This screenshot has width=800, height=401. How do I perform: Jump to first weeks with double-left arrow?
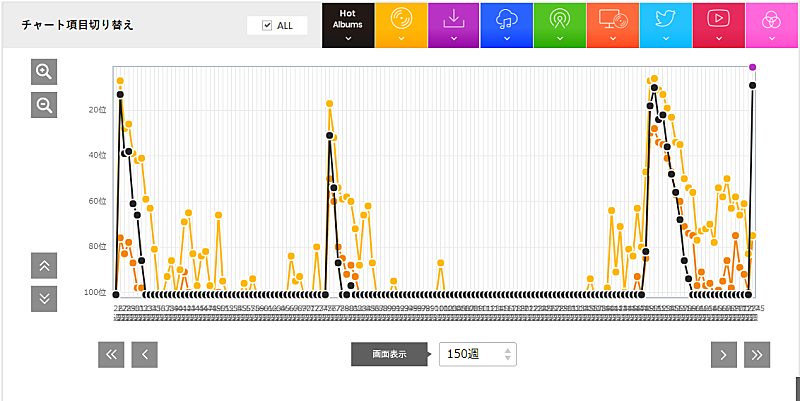[x=111, y=353]
